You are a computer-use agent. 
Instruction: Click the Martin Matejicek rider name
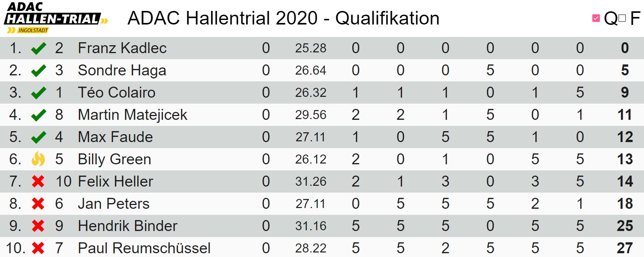point(132,115)
